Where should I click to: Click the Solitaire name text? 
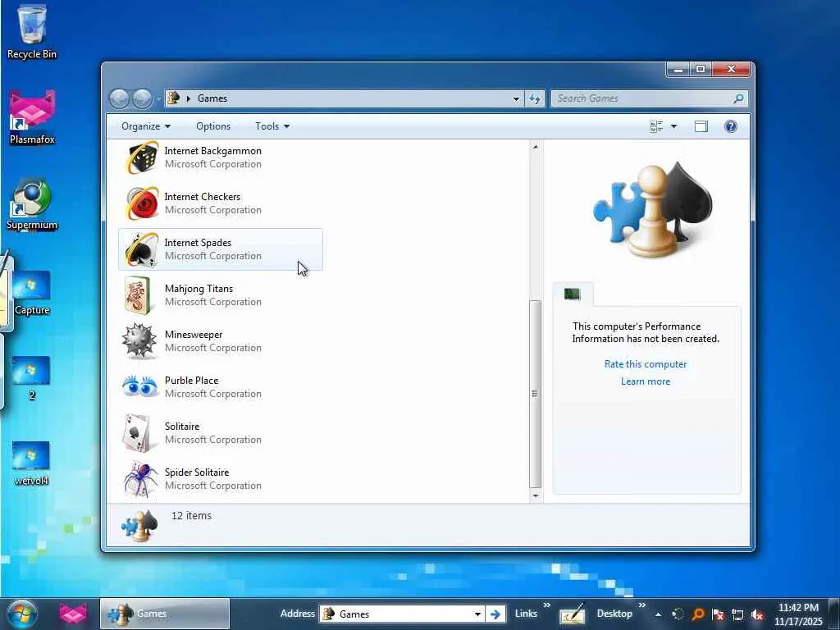tap(181, 427)
